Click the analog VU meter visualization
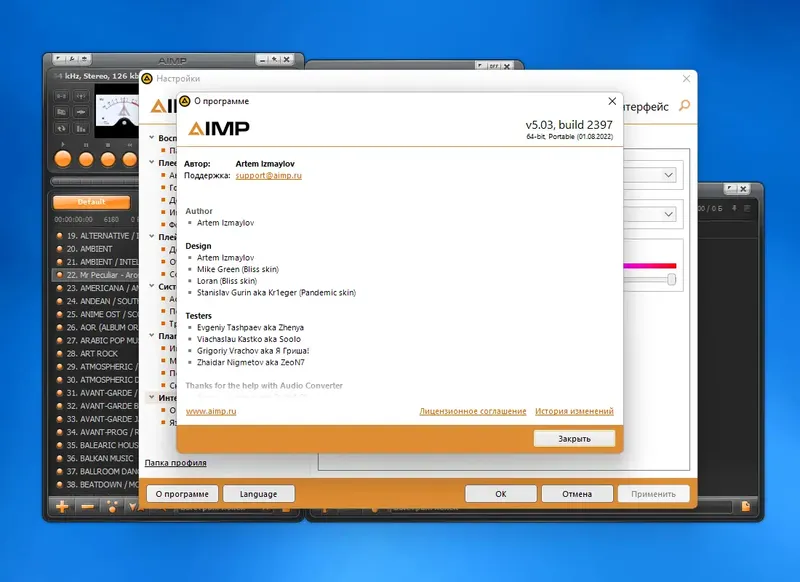 coord(117,111)
